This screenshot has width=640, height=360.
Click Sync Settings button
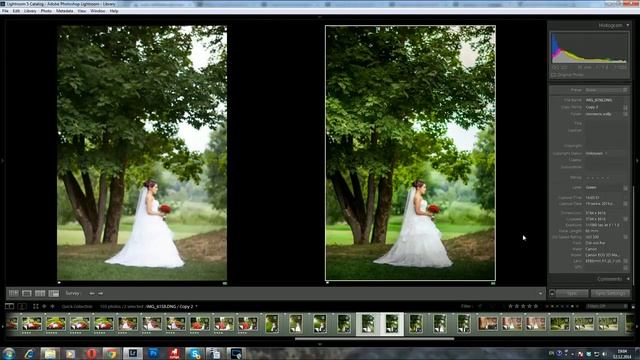tap(610, 293)
